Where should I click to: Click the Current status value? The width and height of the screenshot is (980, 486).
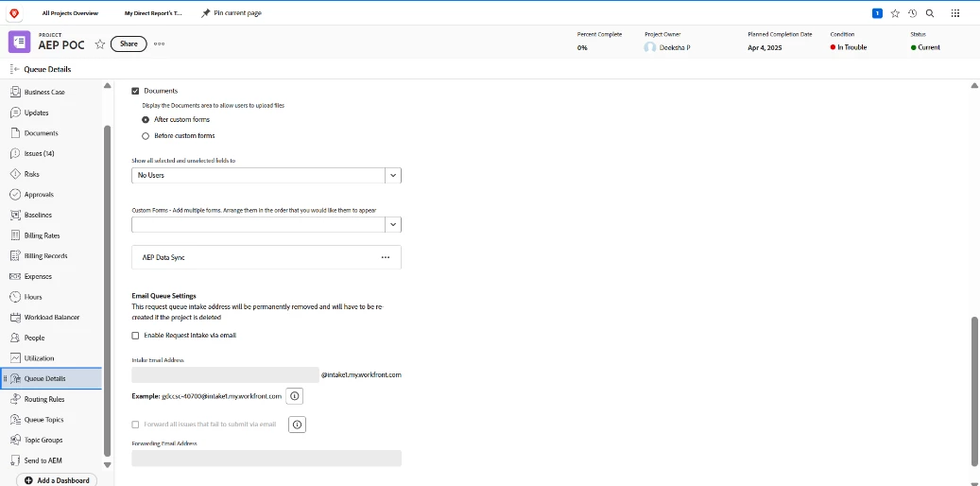(929, 47)
